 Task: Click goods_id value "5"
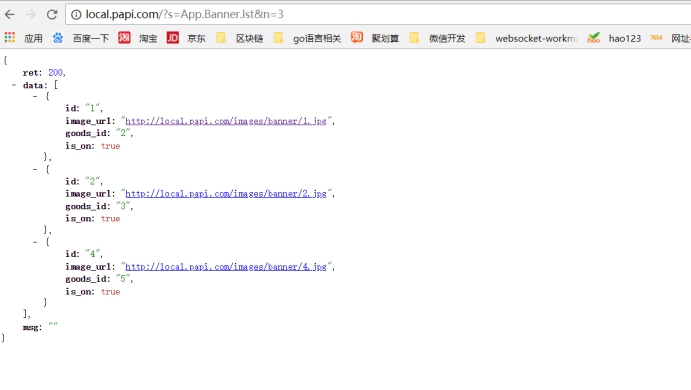click(x=123, y=279)
